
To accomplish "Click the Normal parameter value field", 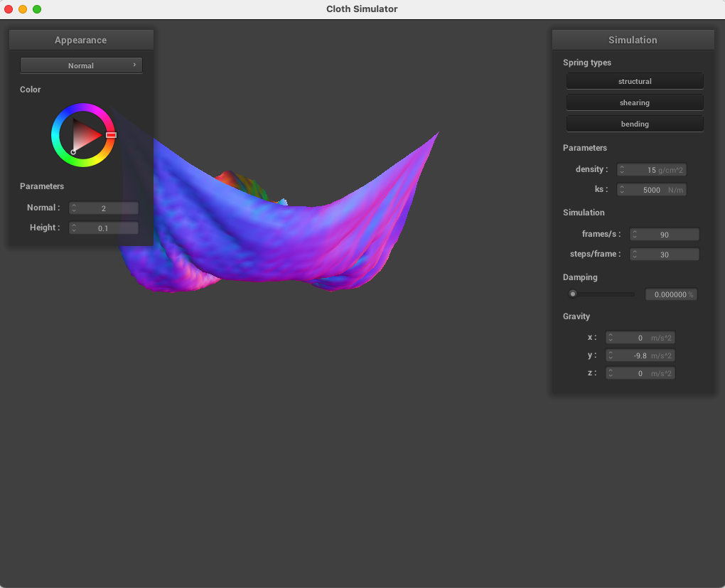I will pyautogui.click(x=104, y=208).
